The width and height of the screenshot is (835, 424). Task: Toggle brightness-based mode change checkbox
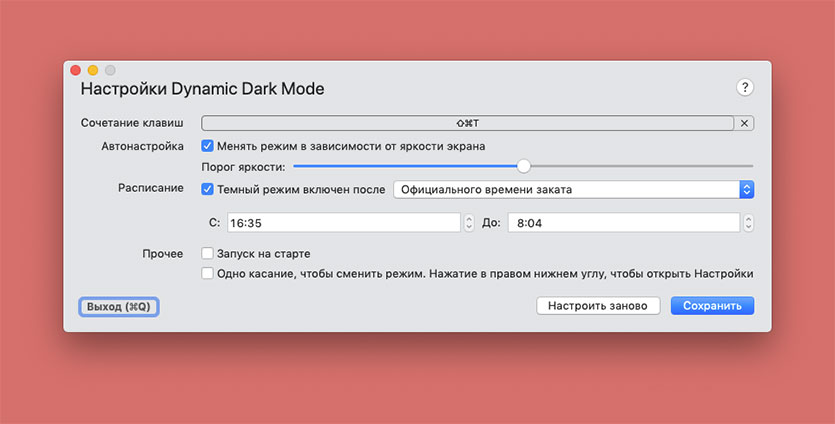[x=208, y=146]
